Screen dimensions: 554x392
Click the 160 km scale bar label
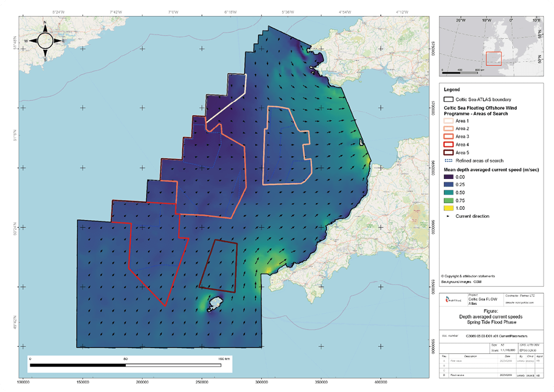pyautogui.click(x=224, y=359)
